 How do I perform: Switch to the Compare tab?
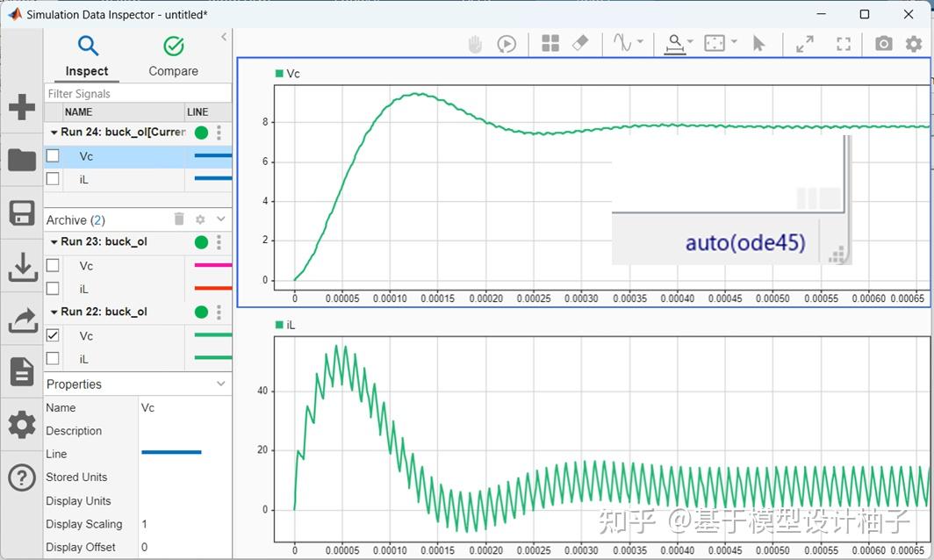173,57
